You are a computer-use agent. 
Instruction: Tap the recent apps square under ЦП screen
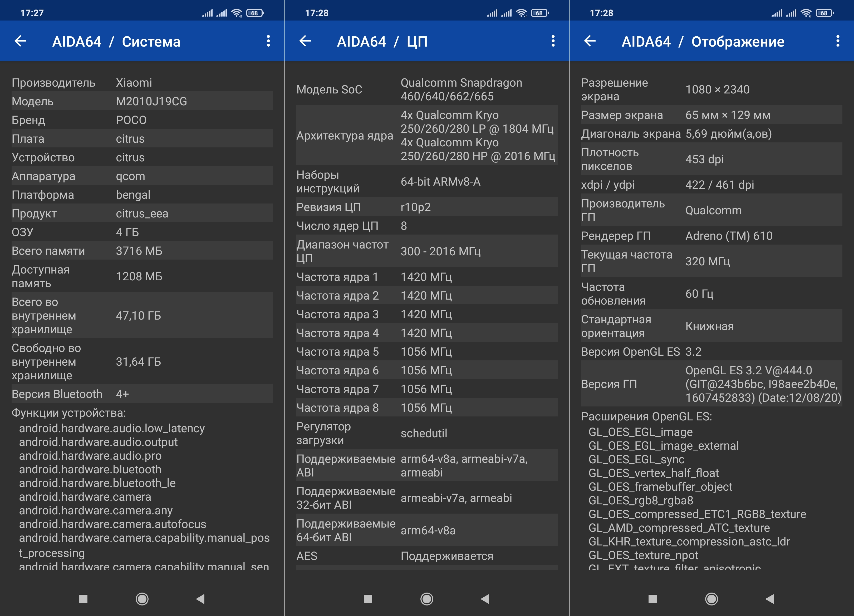(368, 599)
